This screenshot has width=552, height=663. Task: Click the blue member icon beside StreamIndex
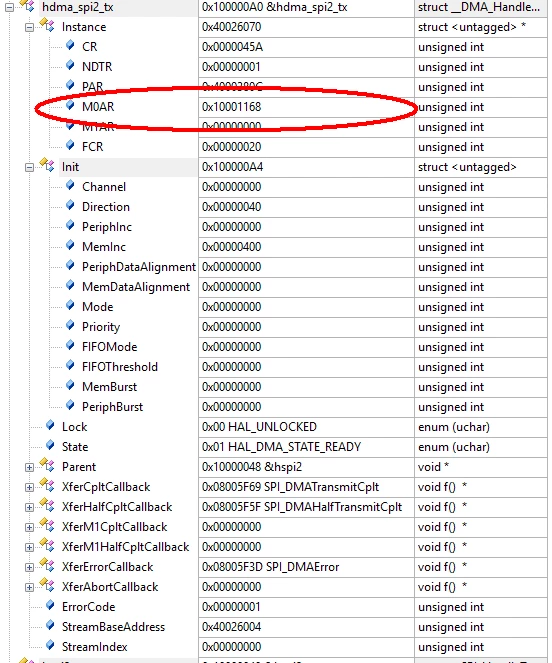coord(50,645)
